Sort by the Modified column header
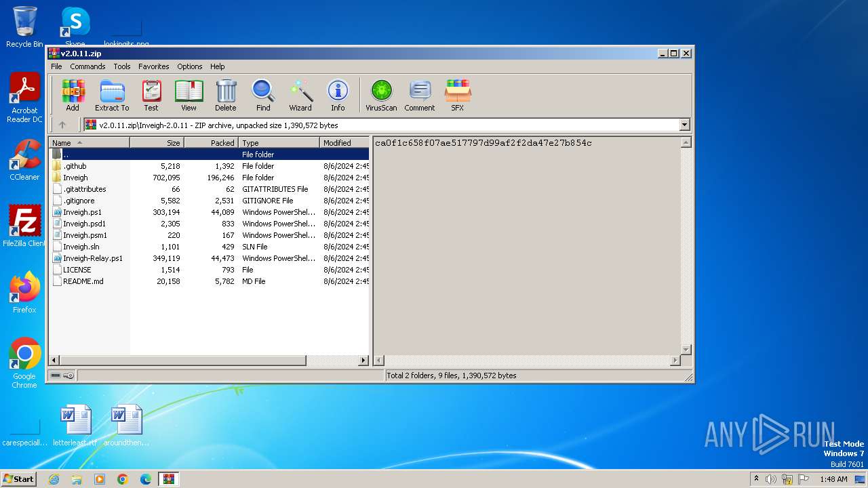 coord(344,142)
